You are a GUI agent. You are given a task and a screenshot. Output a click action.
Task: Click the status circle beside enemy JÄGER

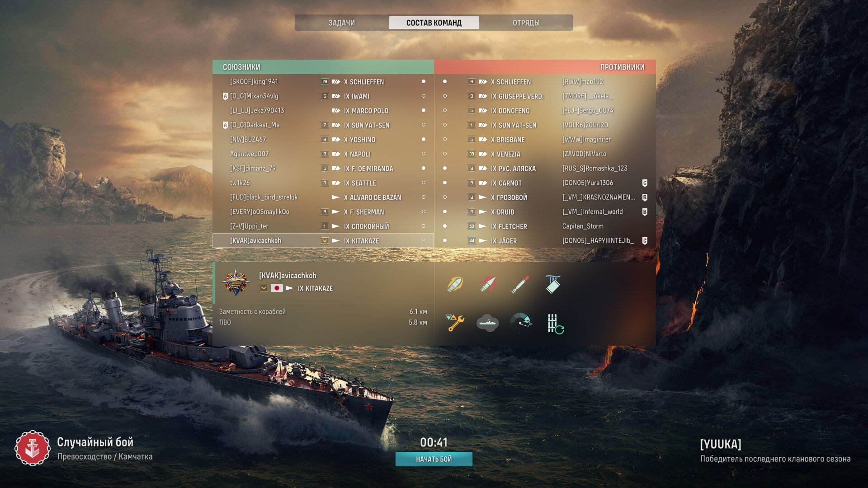(x=445, y=241)
